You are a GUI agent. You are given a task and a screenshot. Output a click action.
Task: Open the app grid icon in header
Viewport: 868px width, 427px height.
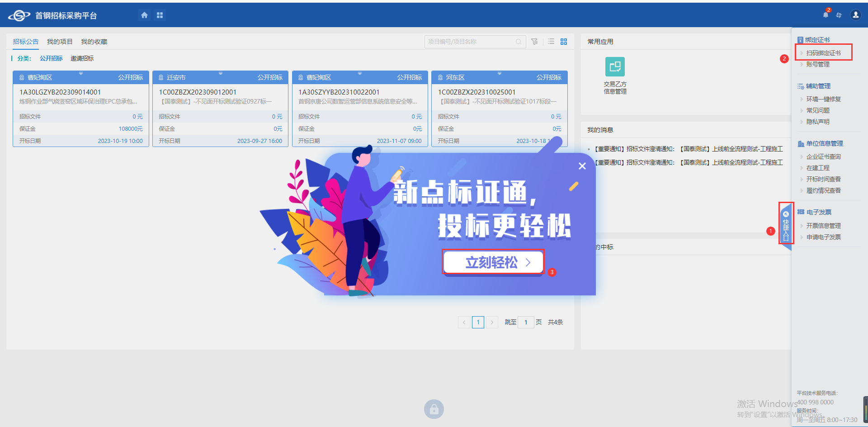coord(160,15)
